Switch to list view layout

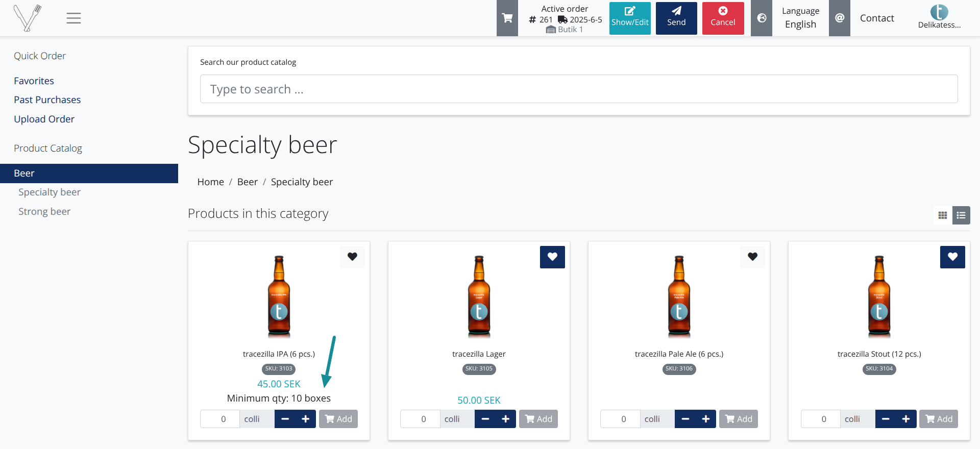point(961,215)
